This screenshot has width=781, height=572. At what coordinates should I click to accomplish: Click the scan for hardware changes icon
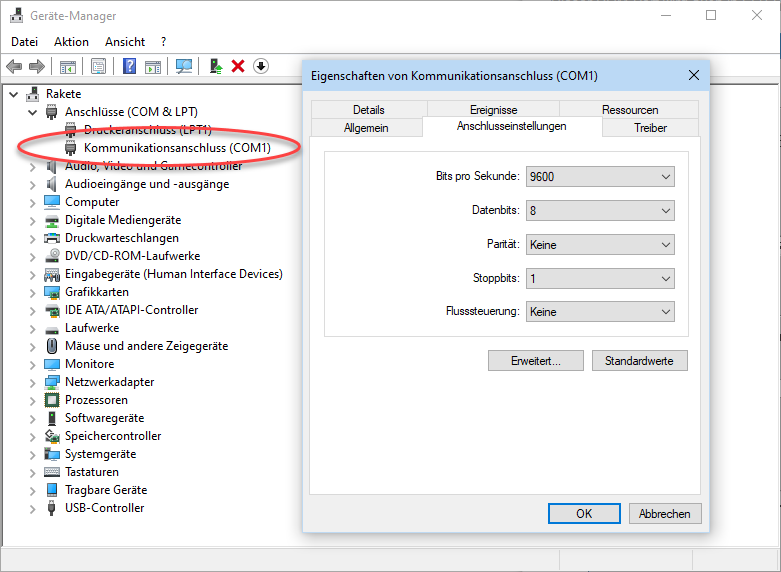[x=184, y=66]
